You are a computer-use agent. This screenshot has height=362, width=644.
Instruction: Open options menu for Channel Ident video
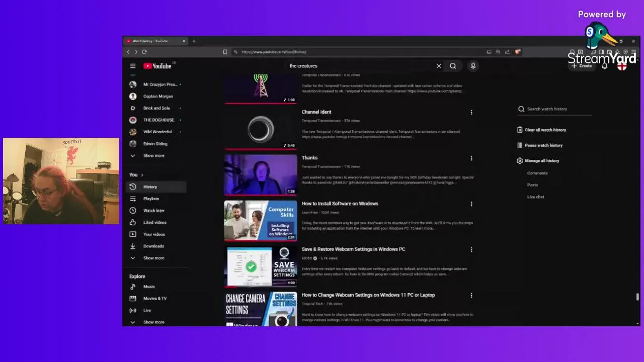pos(471,112)
